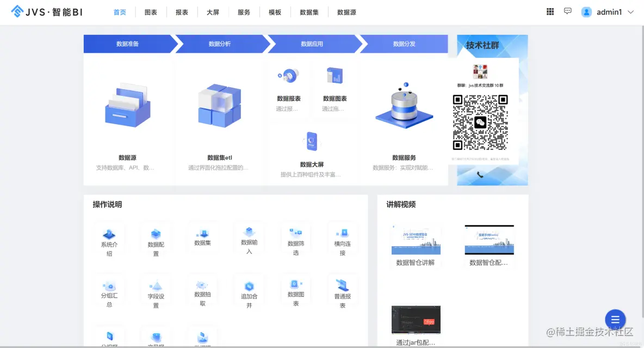This screenshot has height=348, width=644.
Task: Click the 数据大屏 phone icon
Action: [311, 139]
